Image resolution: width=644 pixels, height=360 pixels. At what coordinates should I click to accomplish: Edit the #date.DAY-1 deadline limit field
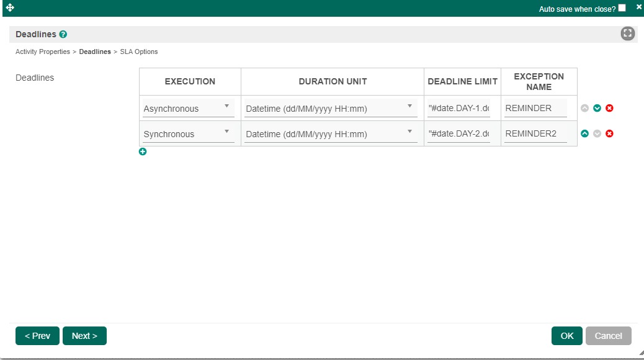pyautogui.click(x=458, y=108)
